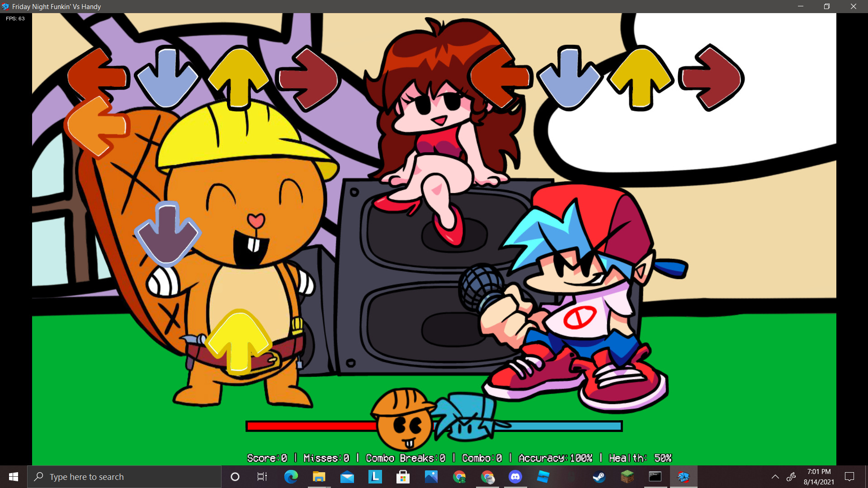
Task: Open Microsoft Edge from the taskbar
Action: [x=291, y=477]
